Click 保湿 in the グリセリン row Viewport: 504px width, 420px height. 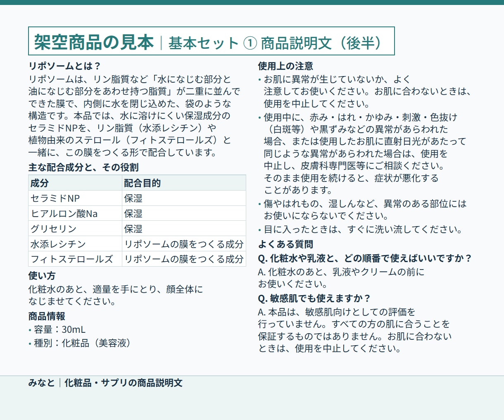pyautogui.click(x=133, y=229)
